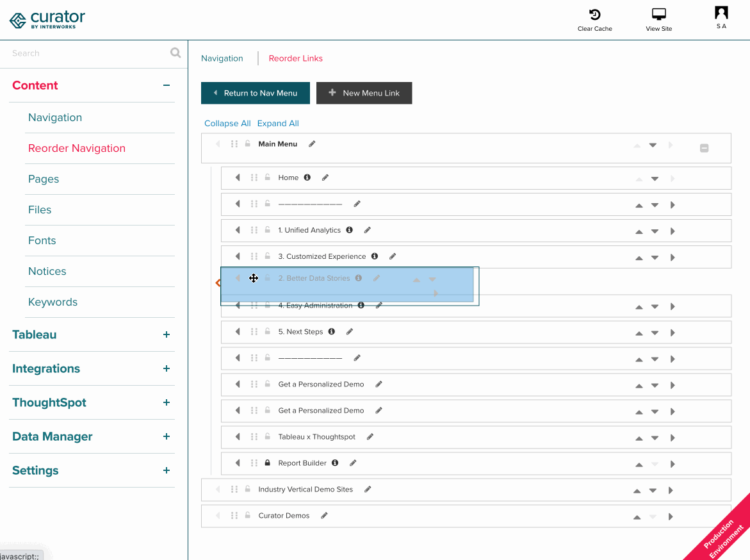750x560 pixels.
Task: Move 3. Customized Experience down
Action: pos(655,258)
